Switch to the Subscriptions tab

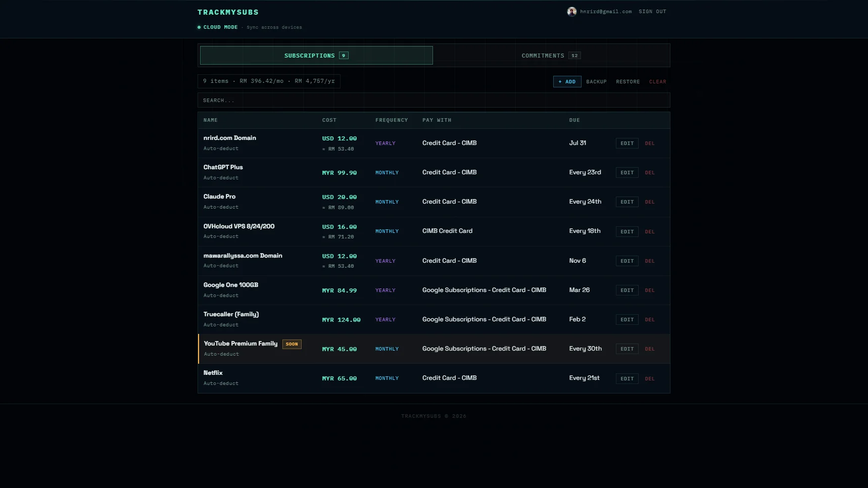point(316,56)
